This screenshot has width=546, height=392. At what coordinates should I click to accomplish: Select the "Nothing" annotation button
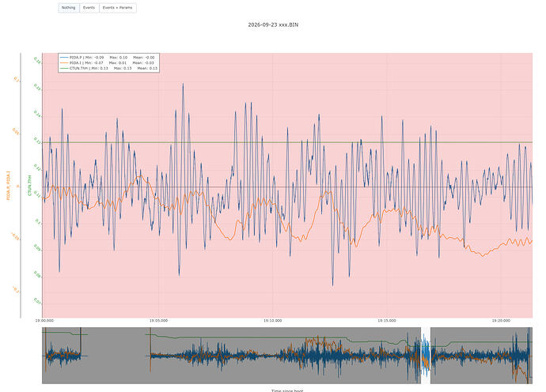pos(69,8)
